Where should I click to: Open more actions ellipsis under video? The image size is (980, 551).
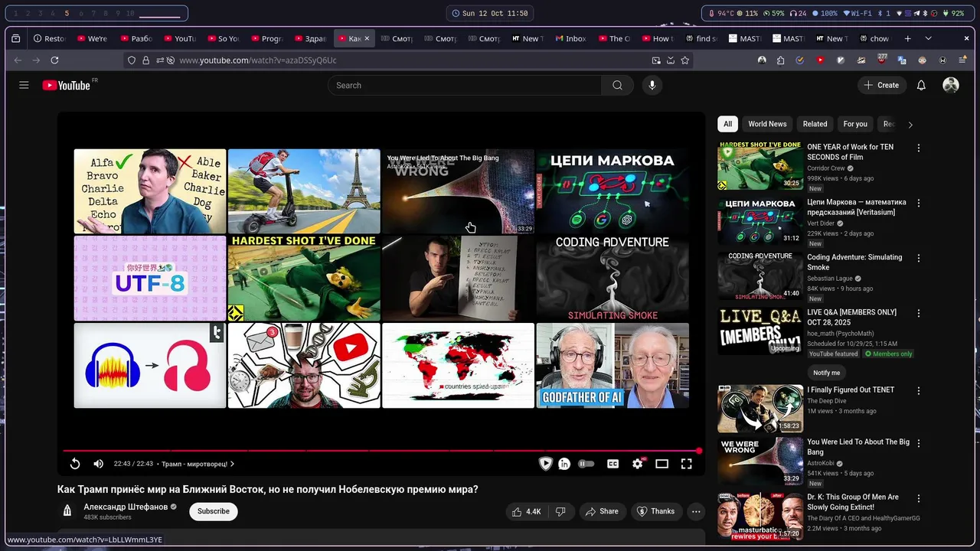(x=696, y=511)
